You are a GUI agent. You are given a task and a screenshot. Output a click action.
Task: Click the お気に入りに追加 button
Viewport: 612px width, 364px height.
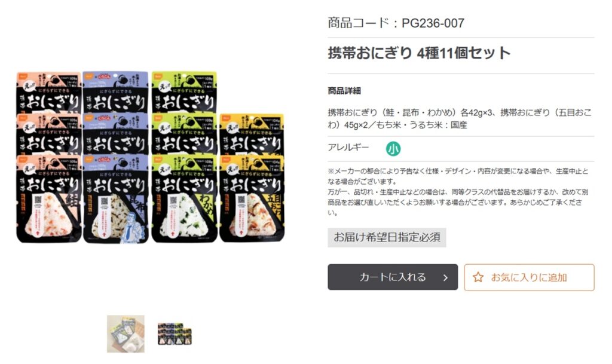pyautogui.click(x=529, y=277)
